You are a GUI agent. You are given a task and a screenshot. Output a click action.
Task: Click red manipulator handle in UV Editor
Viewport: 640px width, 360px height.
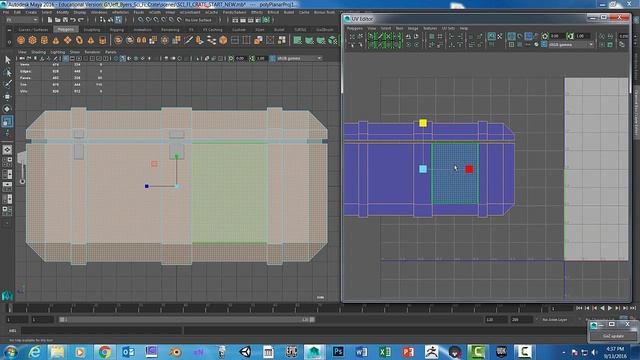[469, 169]
